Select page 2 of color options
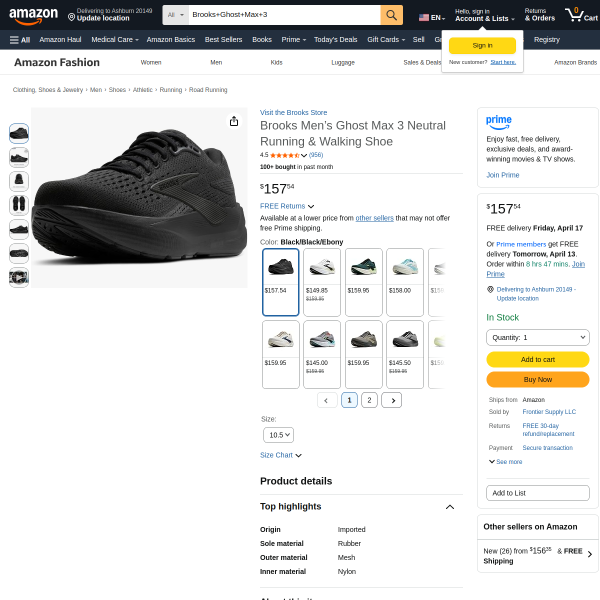Screen dimensions: 600x600 tap(369, 400)
